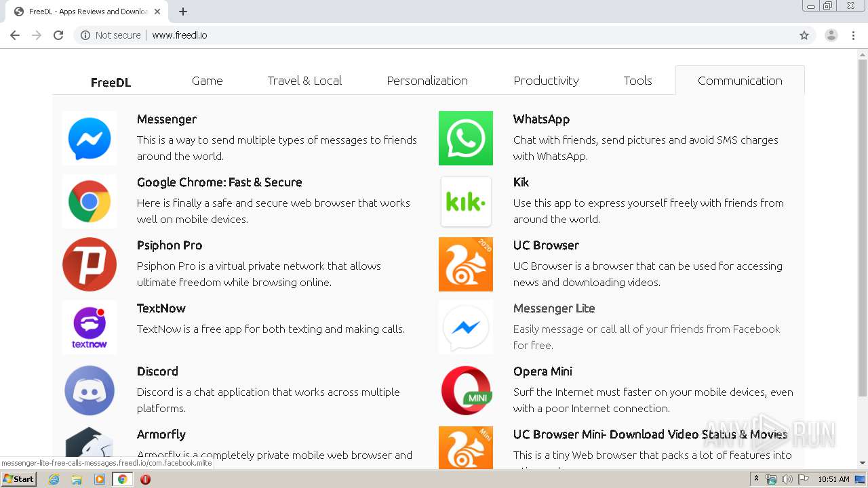Switch to the Personalization tab
This screenshot has height=488, width=868.
click(x=427, y=81)
